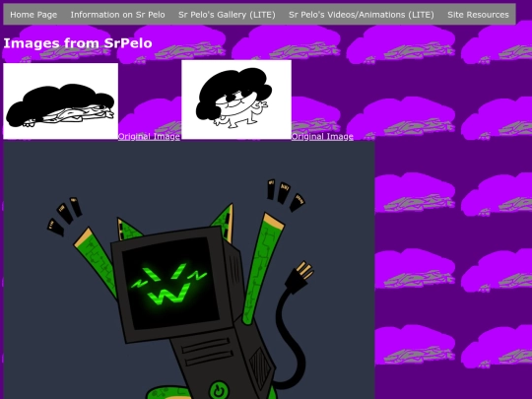The width and height of the screenshot is (532, 399).
Task: Select the standing black-haired character thumbnail
Action: (x=236, y=100)
